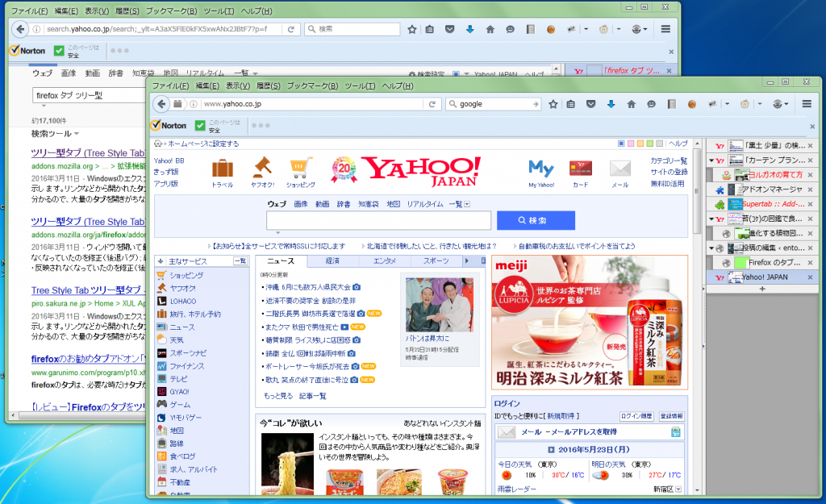Viewport: 826px width, 504px height.
Task: Open ファイル(F) menu in the front window
Action: [170, 85]
